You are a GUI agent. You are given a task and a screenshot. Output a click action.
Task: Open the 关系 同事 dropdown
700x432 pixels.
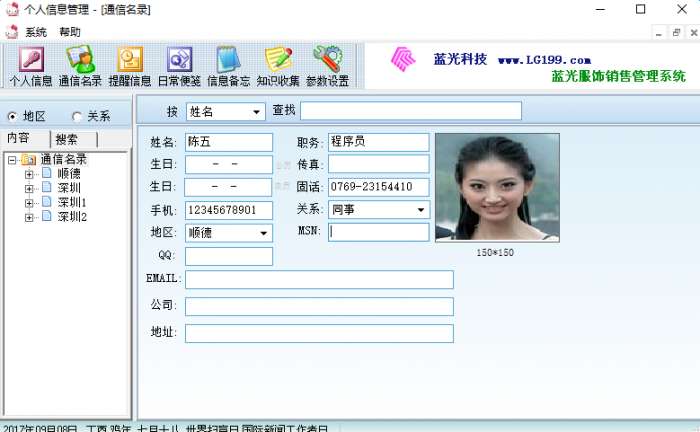click(421, 210)
